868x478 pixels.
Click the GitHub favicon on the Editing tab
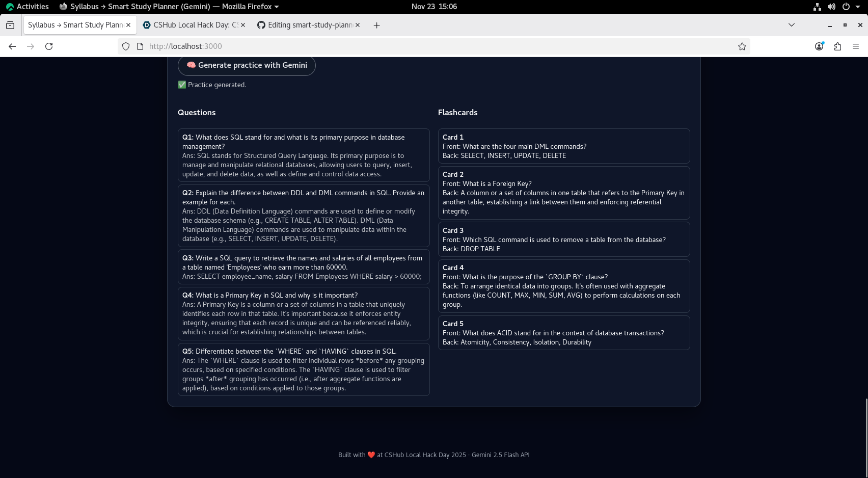261,25
